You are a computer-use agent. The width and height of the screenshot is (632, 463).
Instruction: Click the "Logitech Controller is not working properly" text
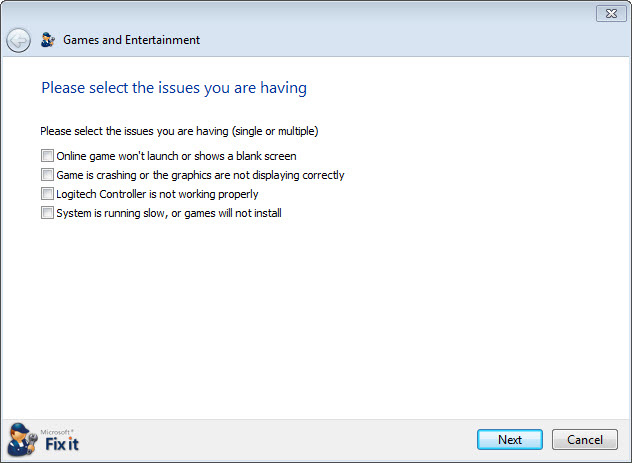pyautogui.click(x=157, y=194)
